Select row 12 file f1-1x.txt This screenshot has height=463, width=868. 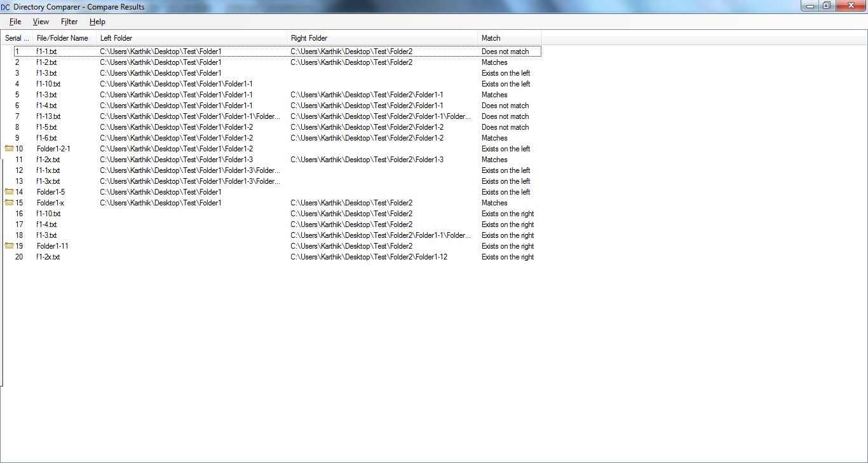[48, 170]
